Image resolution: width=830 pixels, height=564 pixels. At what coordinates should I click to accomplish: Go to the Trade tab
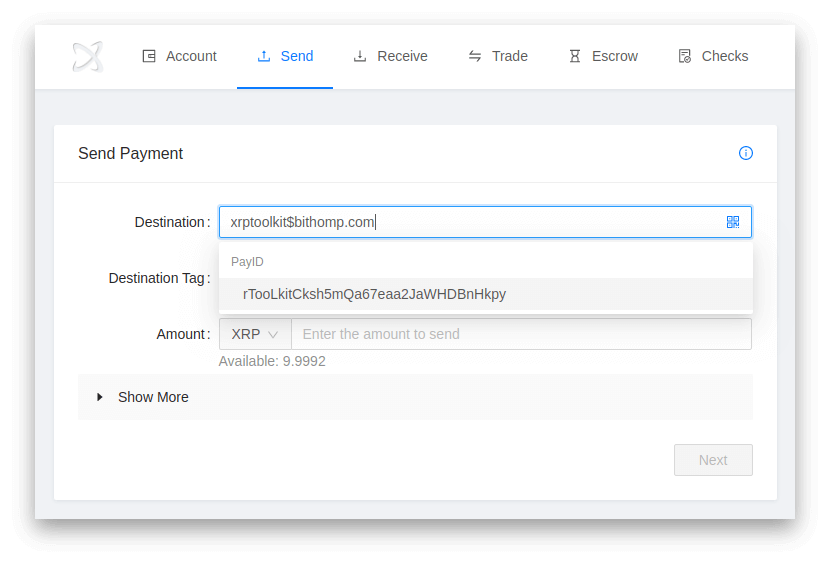coord(498,56)
